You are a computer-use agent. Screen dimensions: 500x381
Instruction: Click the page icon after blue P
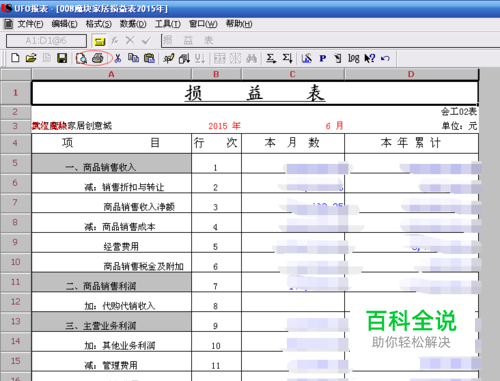tap(338, 58)
